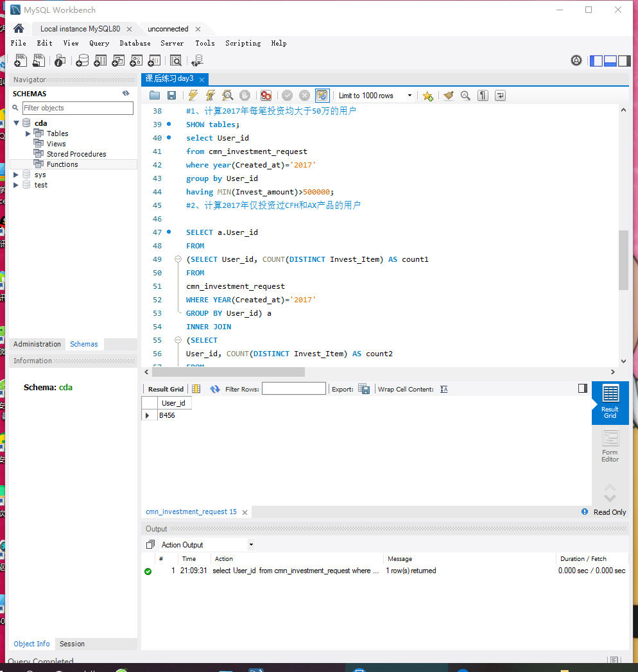The height and width of the screenshot is (672, 638).
Task: Open Form Editor view
Action: (x=610, y=446)
